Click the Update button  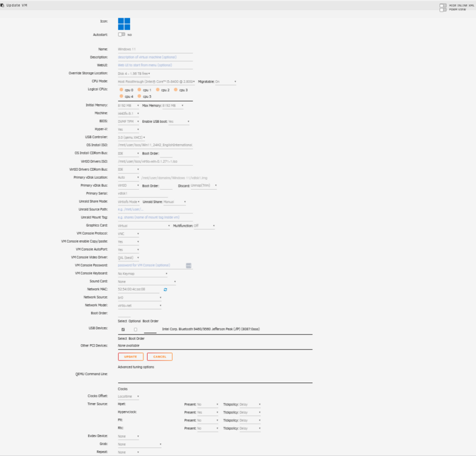131,357
